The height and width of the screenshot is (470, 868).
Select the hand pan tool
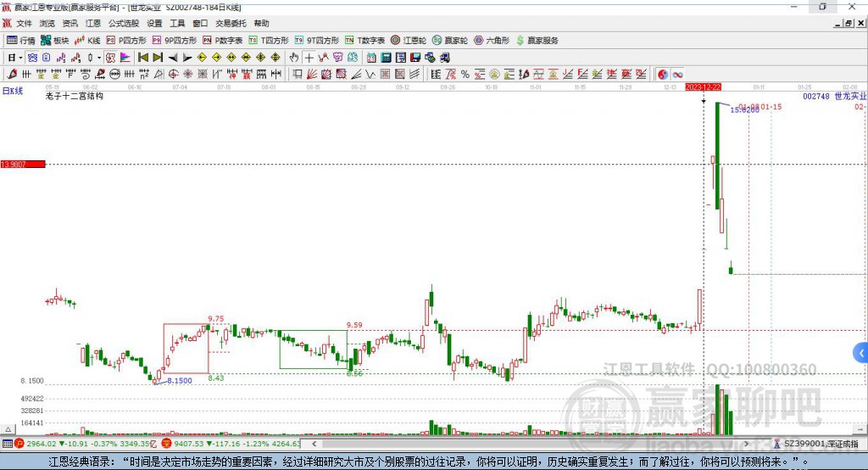[294, 58]
